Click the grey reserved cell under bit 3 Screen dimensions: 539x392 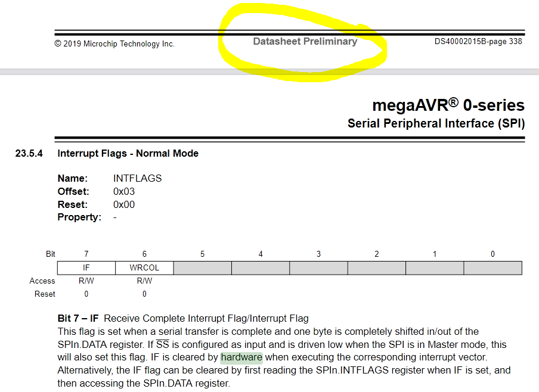[x=318, y=268]
